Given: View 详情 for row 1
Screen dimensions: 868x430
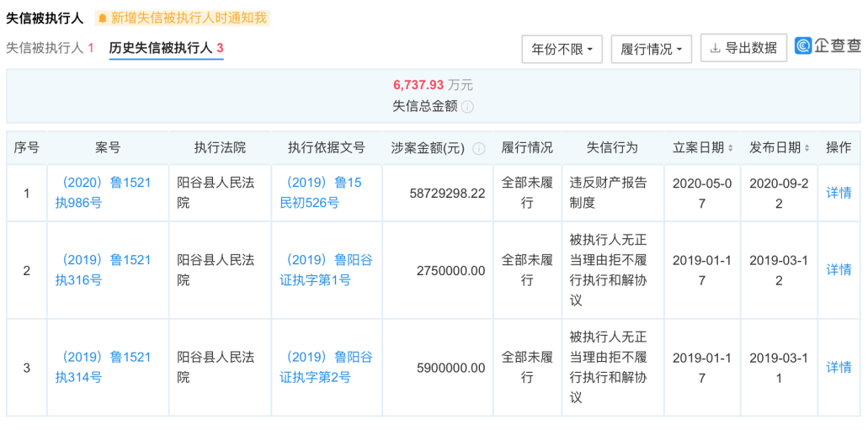Looking at the screenshot, I should click(839, 193).
